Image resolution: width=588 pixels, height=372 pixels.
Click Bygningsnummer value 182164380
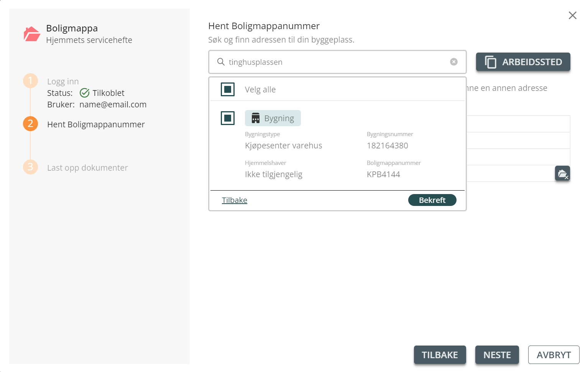point(388,146)
